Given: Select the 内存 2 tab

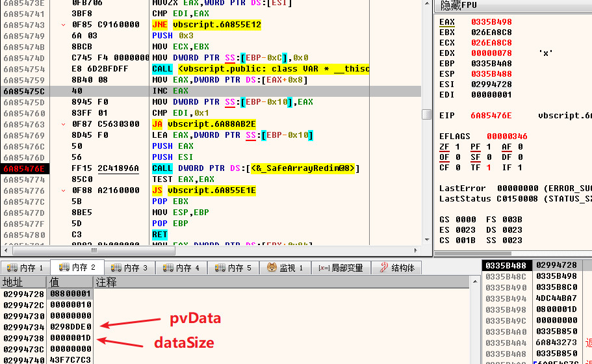Looking at the screenshot, I should pyautogui.click(x=78, y=267).
